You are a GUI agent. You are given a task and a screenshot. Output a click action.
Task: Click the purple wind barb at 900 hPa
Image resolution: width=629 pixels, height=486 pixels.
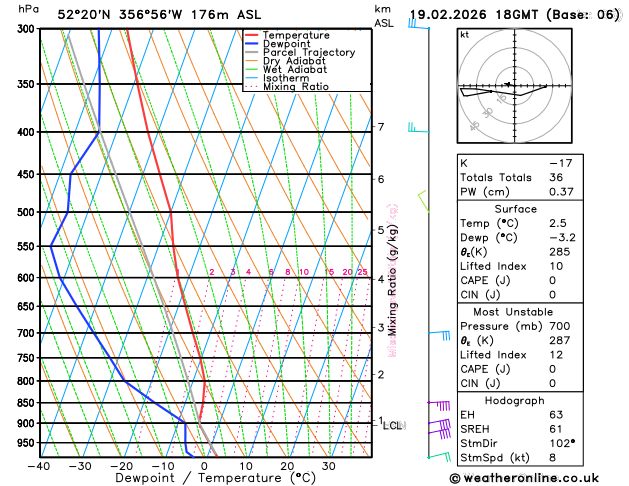(x=439, y=424)
